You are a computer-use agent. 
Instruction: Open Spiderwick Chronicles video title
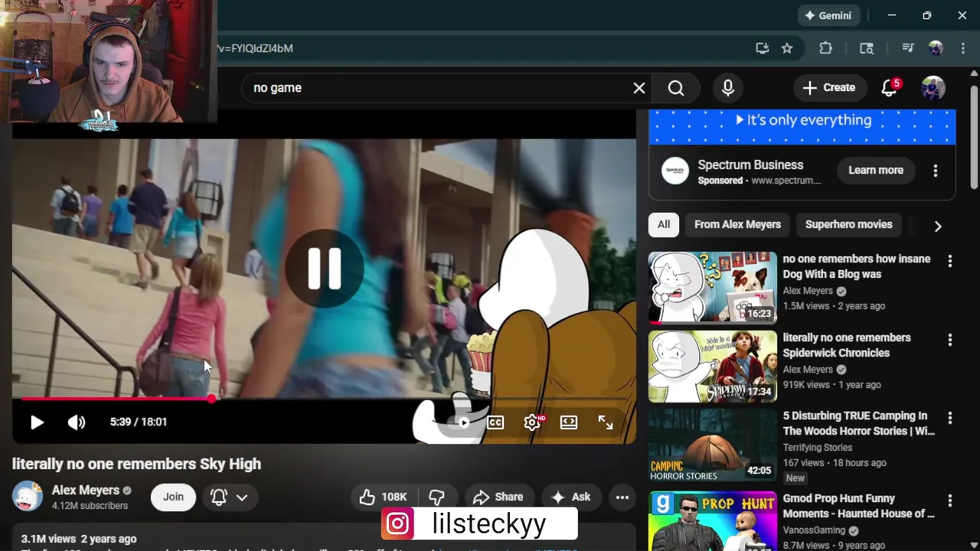[x=847, y=345]
